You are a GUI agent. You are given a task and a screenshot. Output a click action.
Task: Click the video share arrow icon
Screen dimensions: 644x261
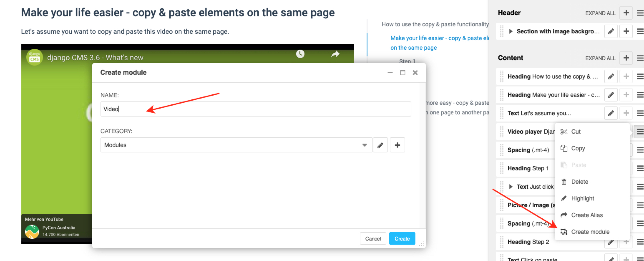tap(335, 54)
